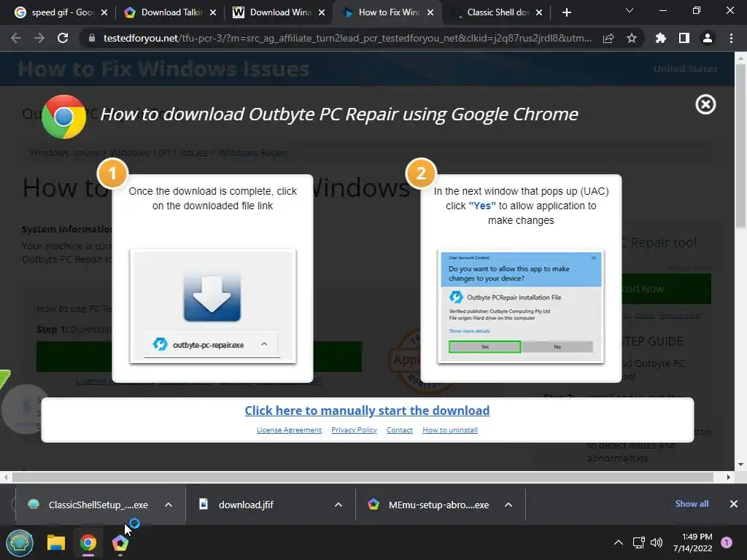Open the Chrome three-dot menu
The width and height of the screenshot is (747, 560).
tap(731, 38)
